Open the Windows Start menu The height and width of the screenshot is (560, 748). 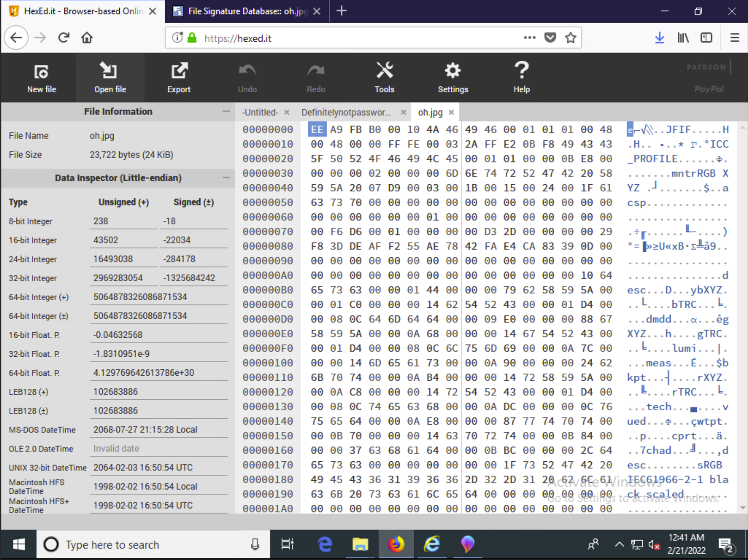(x=19, y=544)
